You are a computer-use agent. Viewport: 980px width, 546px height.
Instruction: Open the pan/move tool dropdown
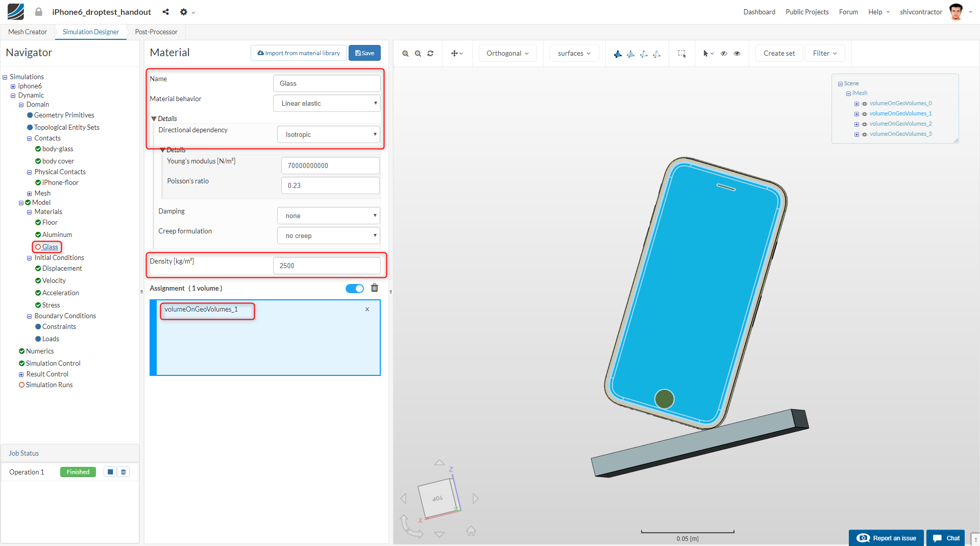point(457,53)
